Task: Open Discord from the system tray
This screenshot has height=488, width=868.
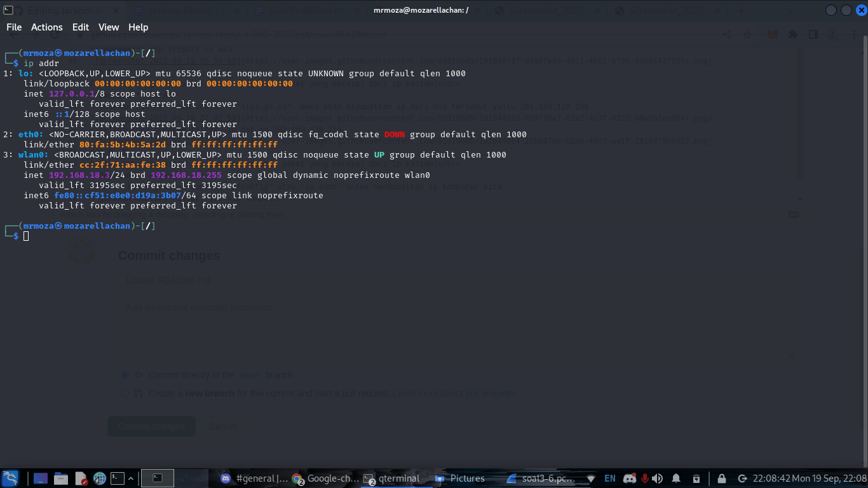Action: (x=630, y=478)
